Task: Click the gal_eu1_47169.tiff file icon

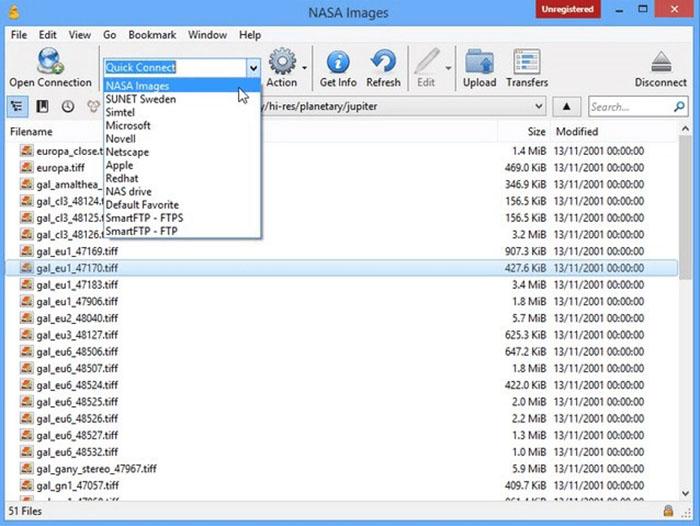Action: tap(27, 251)
